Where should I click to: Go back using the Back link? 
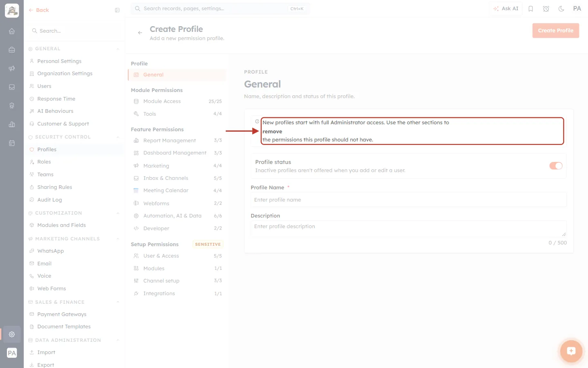(x=39, y=10)
